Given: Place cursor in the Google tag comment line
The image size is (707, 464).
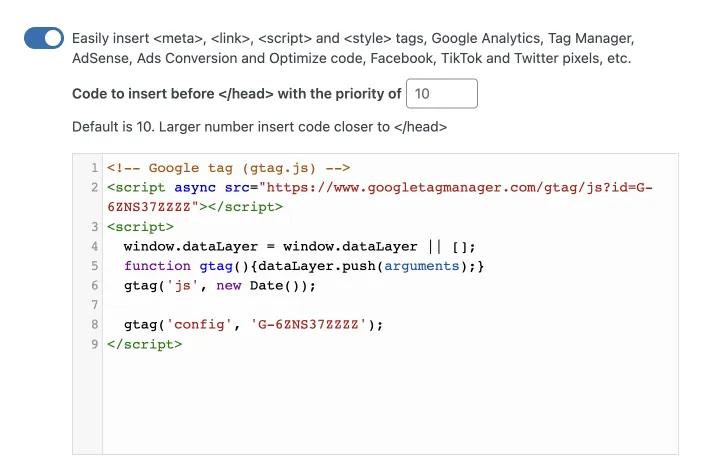Looking at the screenshot, I should coord(228,168).
